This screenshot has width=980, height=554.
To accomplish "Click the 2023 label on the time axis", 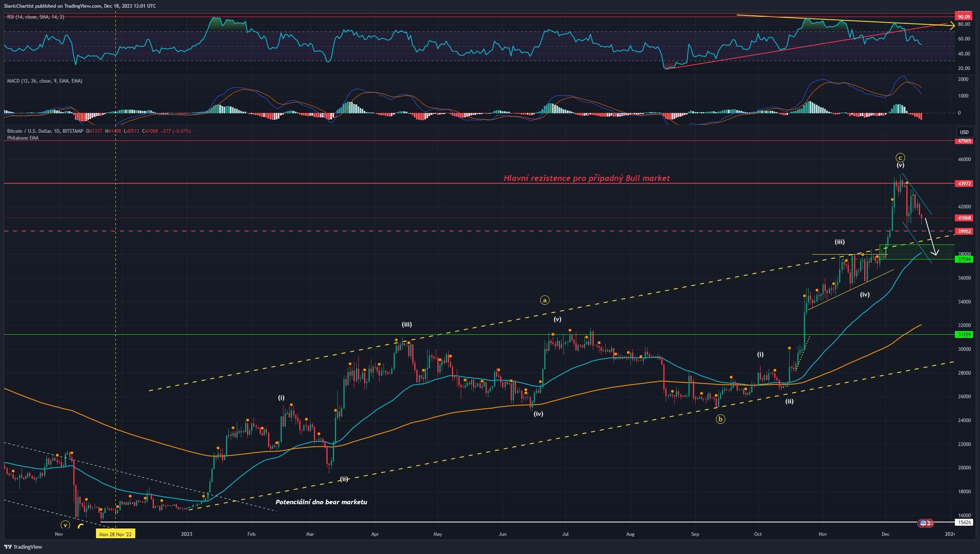I will (x=187, y=534).
